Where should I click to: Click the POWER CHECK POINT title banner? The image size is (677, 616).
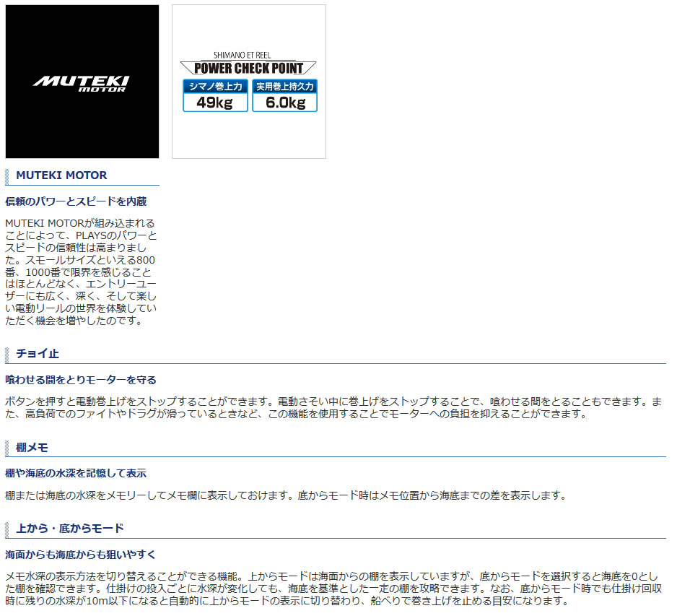click(248, 69)
